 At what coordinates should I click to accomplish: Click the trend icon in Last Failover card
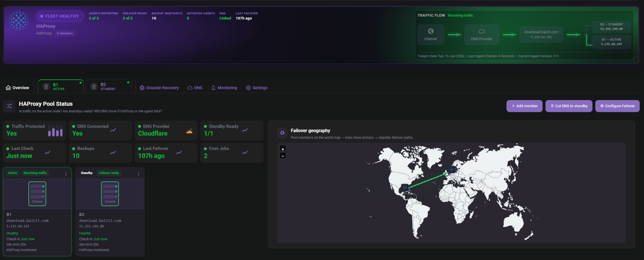pos(179,153)
